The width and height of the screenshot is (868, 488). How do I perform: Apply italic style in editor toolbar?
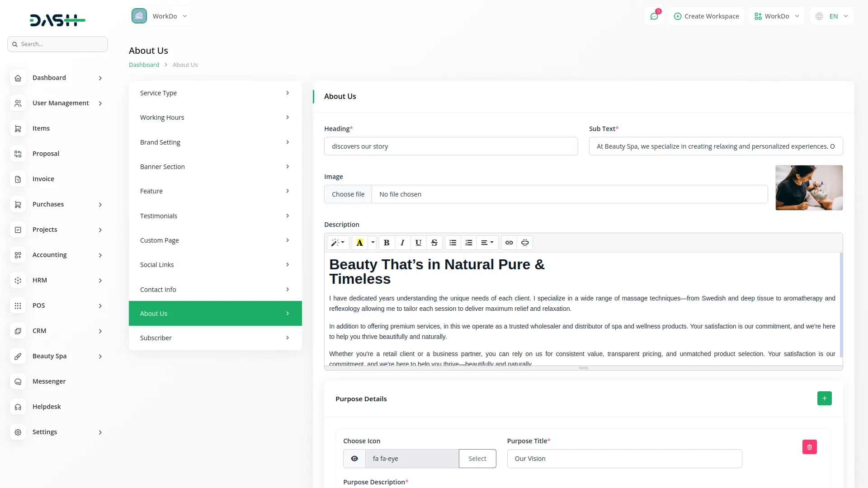[x=402, y=243]
